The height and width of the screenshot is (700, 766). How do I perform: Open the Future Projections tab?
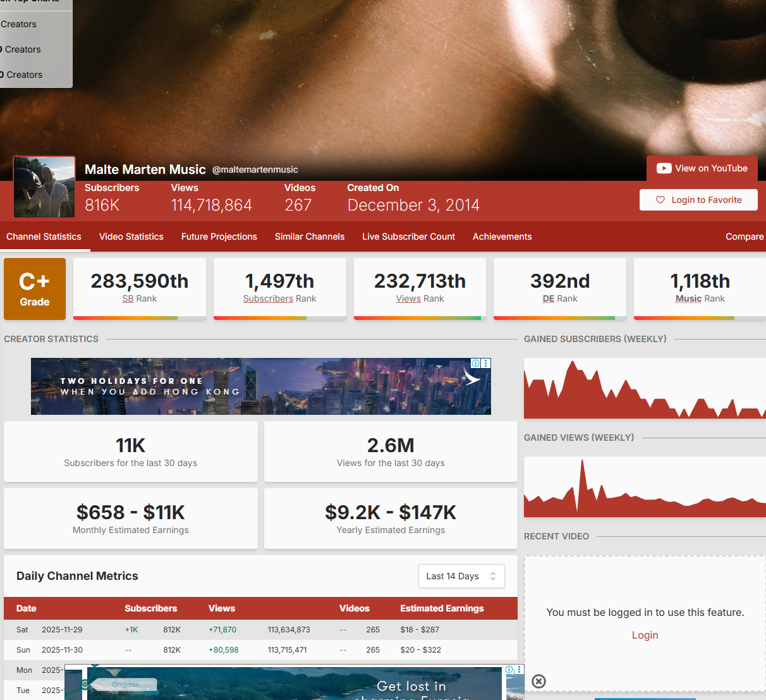tap(219, 236)
